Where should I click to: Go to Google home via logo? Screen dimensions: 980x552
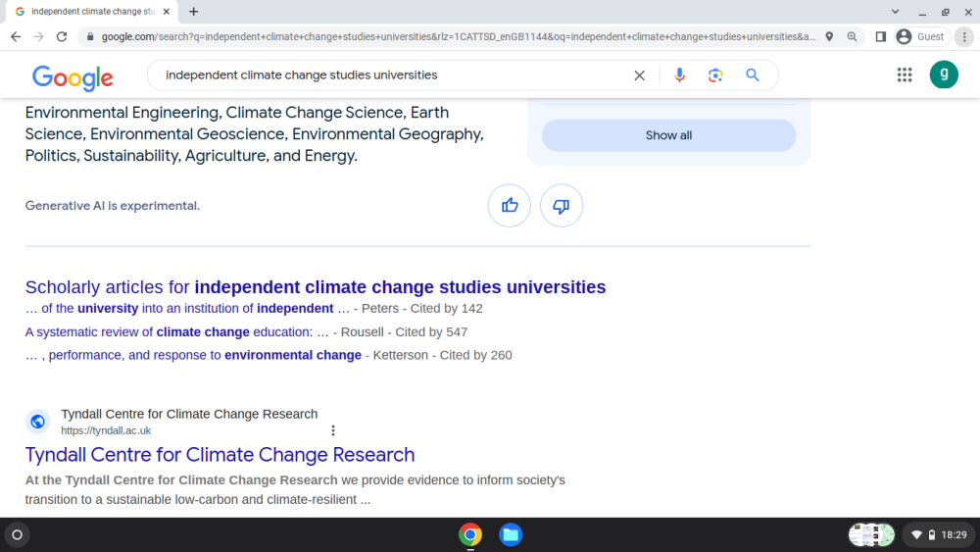[x=73, y=77]
